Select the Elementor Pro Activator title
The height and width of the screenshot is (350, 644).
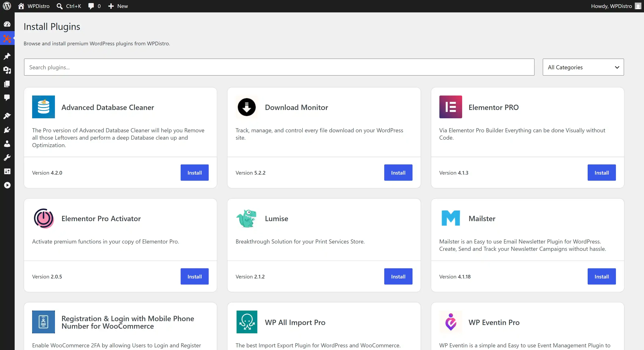[101, 218]
